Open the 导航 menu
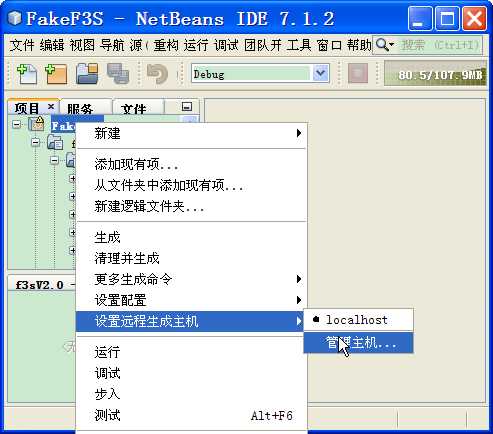 tap(112, 45)
